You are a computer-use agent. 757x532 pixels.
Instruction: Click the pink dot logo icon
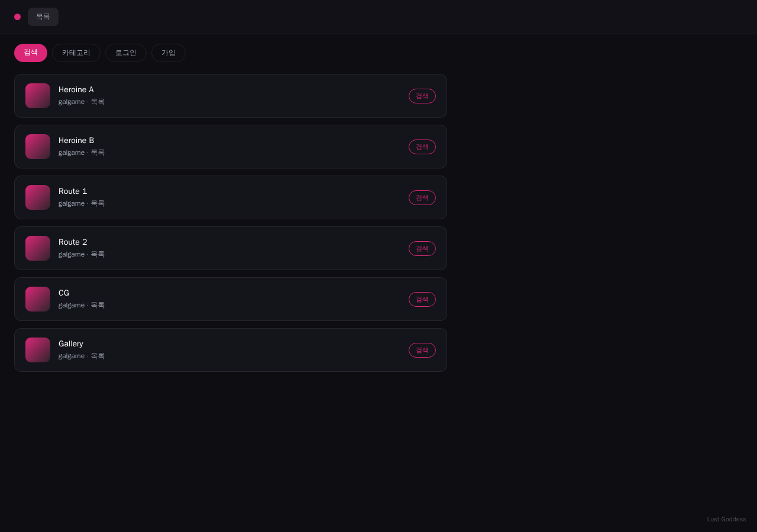pyautogui.click(x=17, y=17)
